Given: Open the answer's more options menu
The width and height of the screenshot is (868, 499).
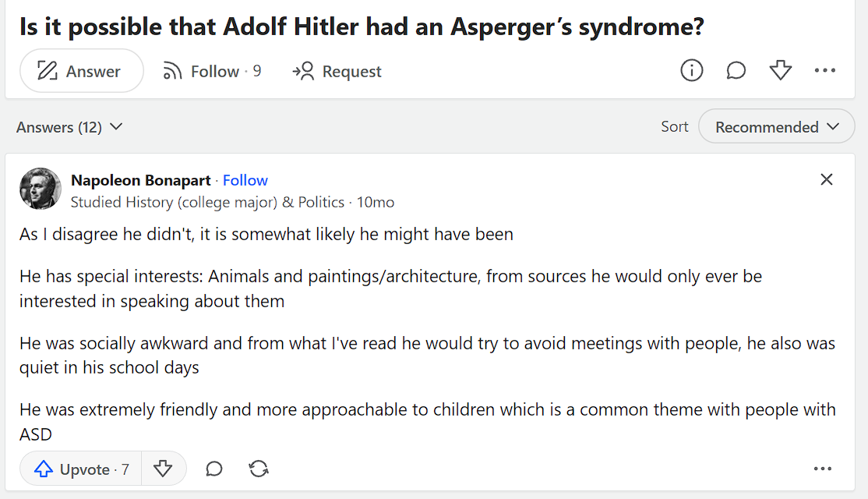Looking at the screenshot, I should [823, 469].
